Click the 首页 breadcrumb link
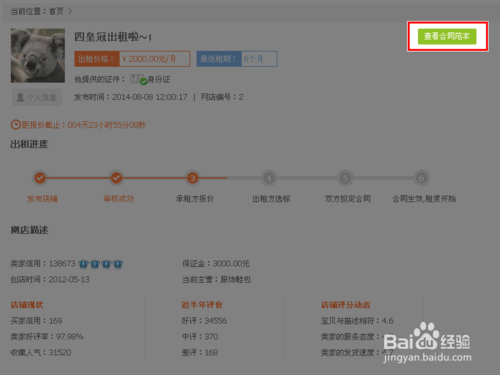This screenshot has height=375, width=500. [56, 11]
